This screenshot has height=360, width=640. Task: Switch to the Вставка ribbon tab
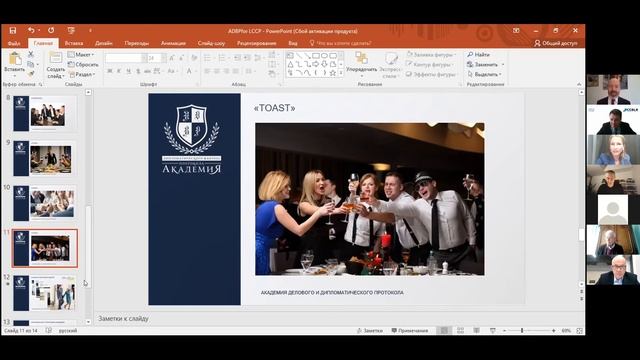[74, 43]
